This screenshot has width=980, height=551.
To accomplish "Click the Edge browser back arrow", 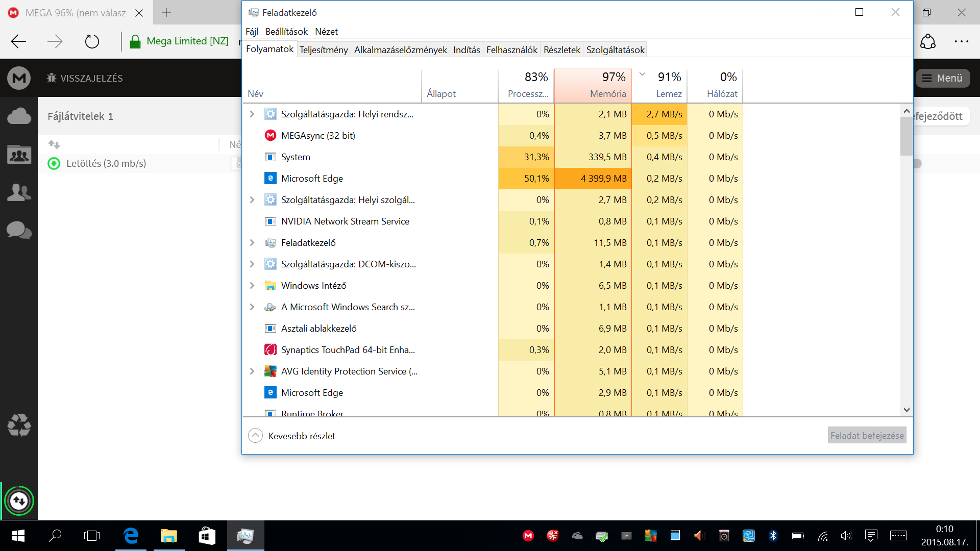I will 18,41.
